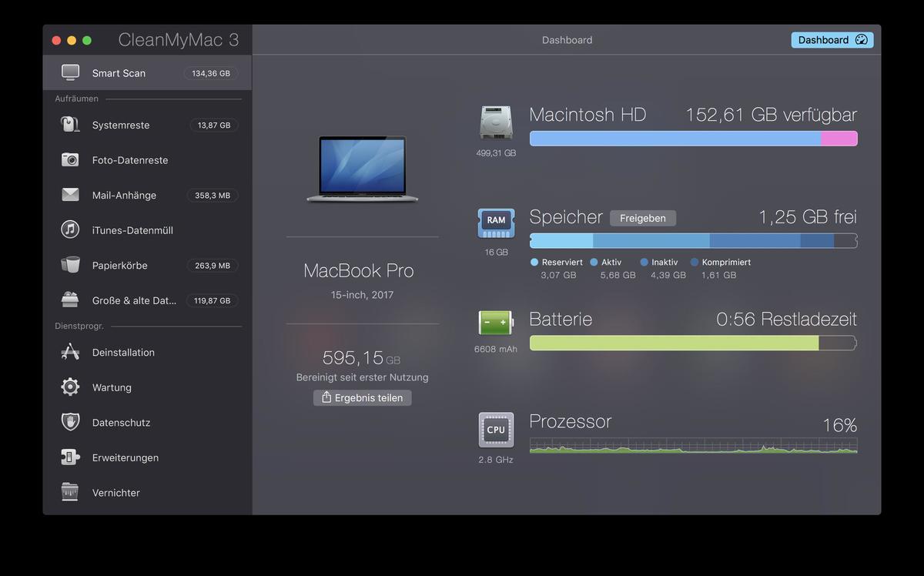Click the Deinstallation app icon
The image size is (924, 576).
70,352
